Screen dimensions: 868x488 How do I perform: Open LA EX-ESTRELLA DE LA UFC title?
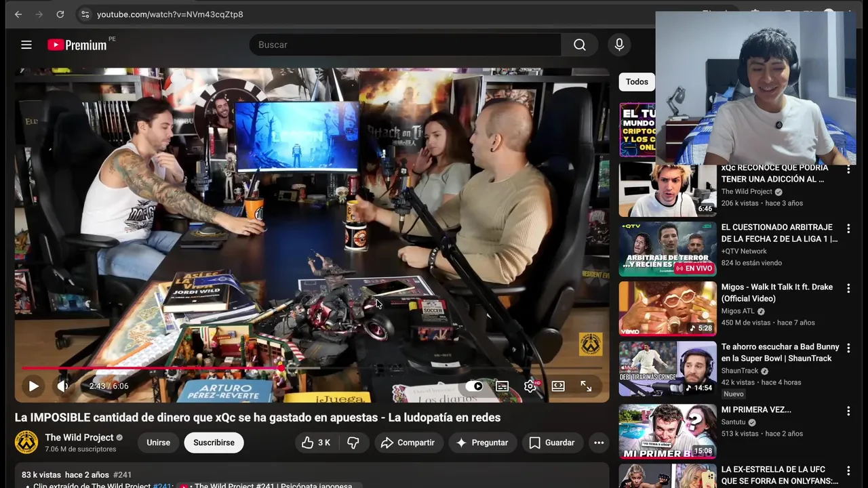780,475
